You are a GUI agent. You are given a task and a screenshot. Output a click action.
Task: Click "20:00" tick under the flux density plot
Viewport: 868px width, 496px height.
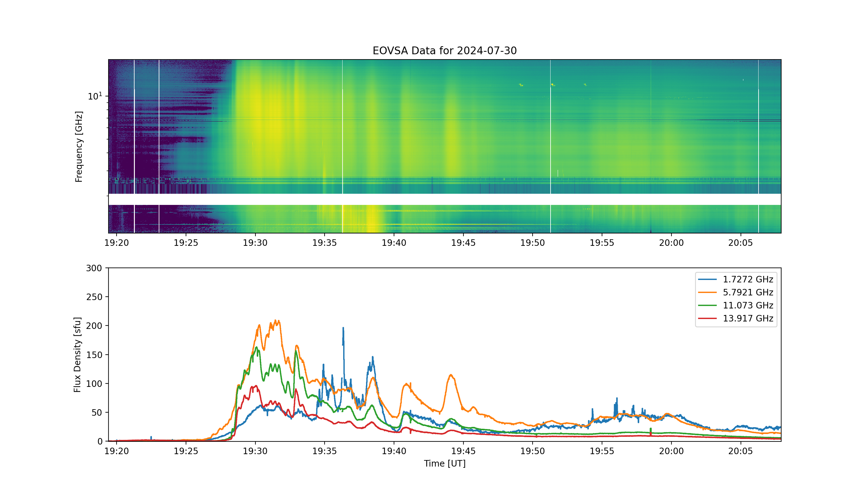(671, 451)
